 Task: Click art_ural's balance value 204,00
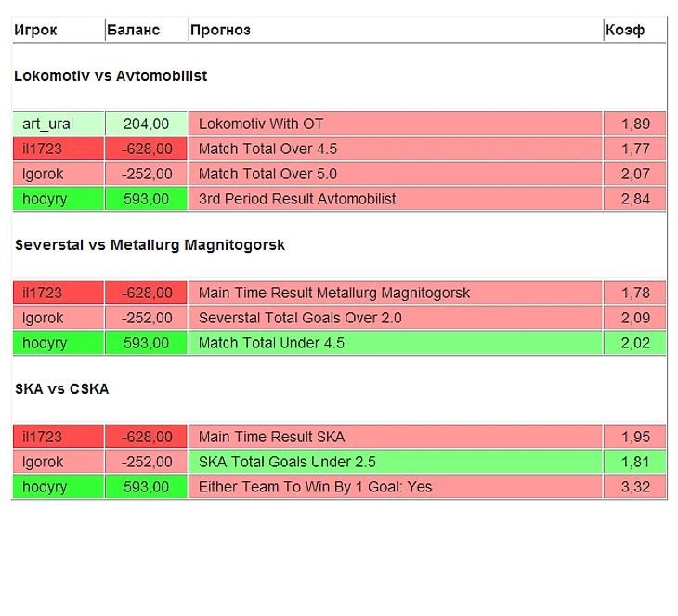pyautogui.click(x=146, y=124)
